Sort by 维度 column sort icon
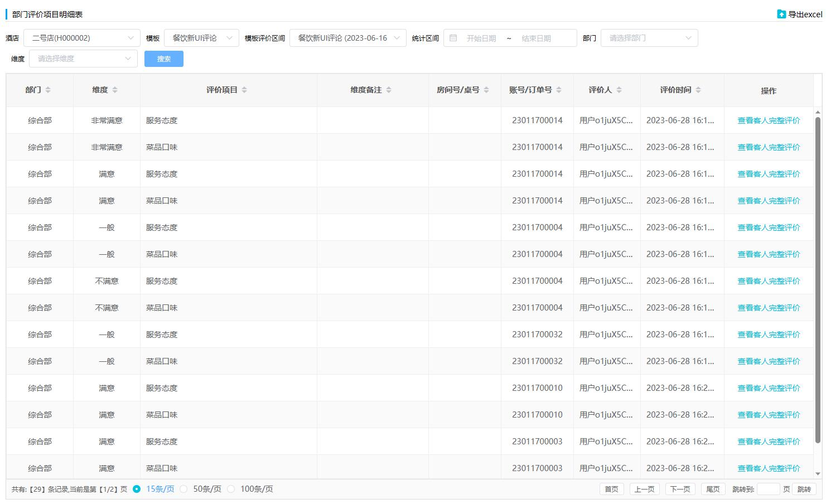 tap(115, 90)
